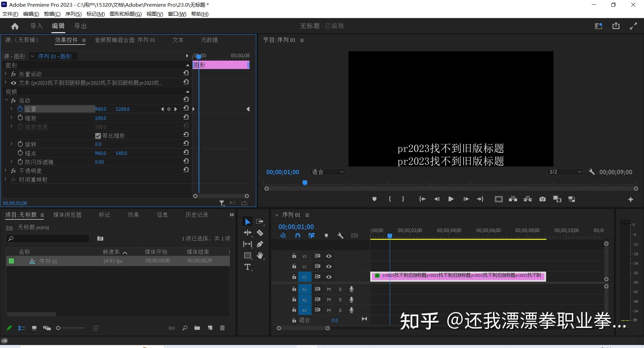Add Marker in program monitor
Screen dimensions: 644x348
click(374, 199)
